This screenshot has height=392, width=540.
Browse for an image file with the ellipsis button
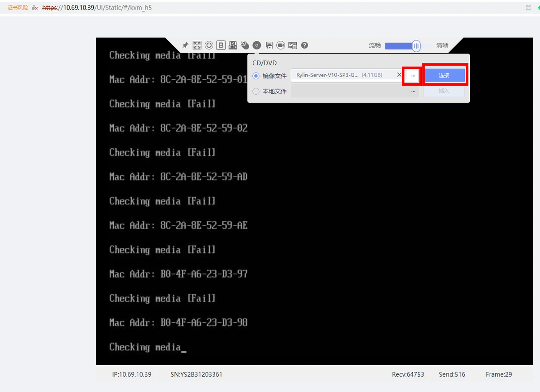tap(413, 75)
